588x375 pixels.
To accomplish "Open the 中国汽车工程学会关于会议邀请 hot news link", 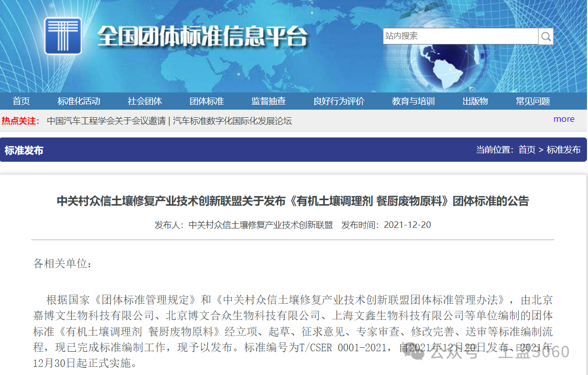I will [169, 121].
